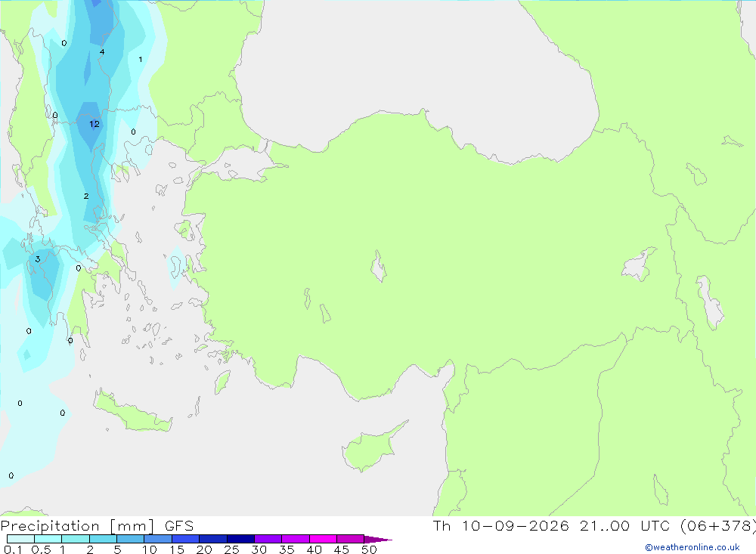This screenshot has width=756, height=554.
Task: Click the 'GFS' model label
Action: click(x=179, y=526)
